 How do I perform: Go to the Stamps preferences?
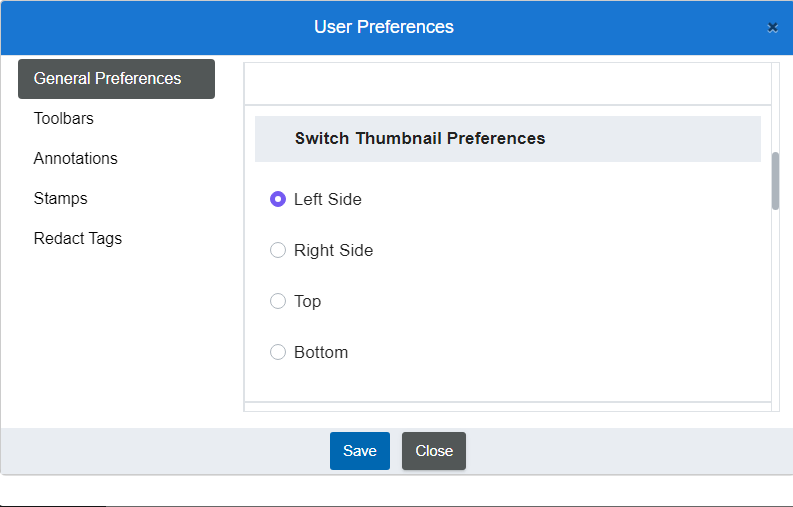[x=60, y=198]
